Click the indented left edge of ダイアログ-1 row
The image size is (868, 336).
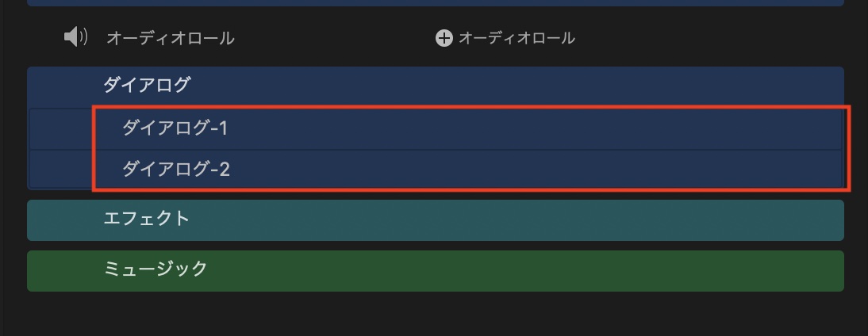(x=61, y=128)
